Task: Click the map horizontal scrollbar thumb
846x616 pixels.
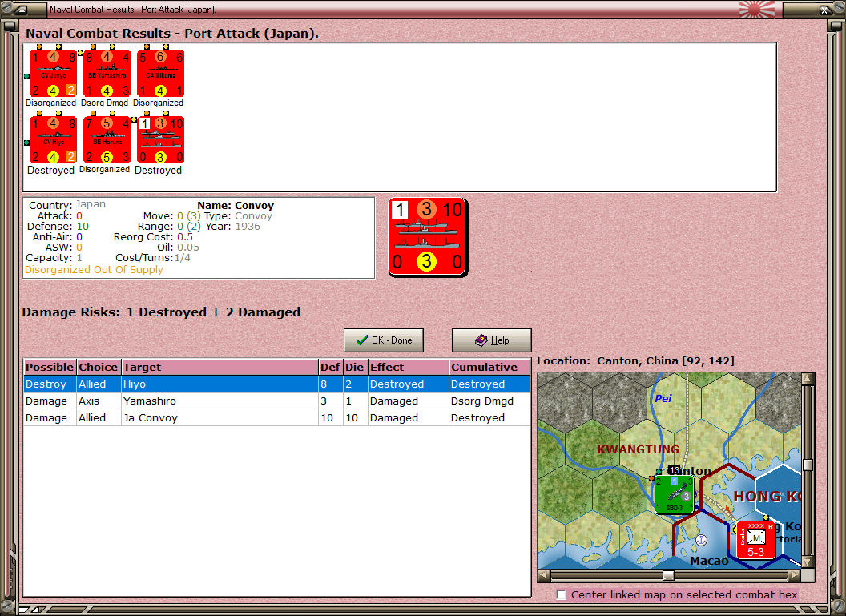Action: coord(668,575)
